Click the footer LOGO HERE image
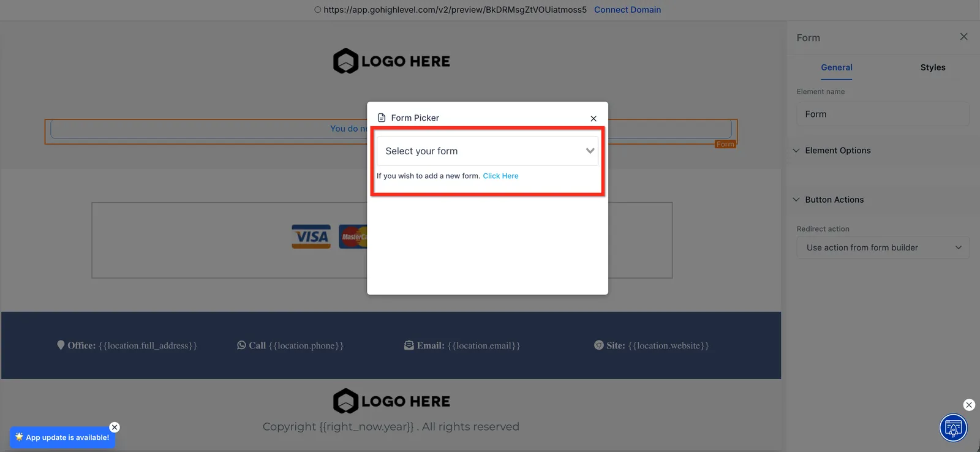 coord(391,401)
